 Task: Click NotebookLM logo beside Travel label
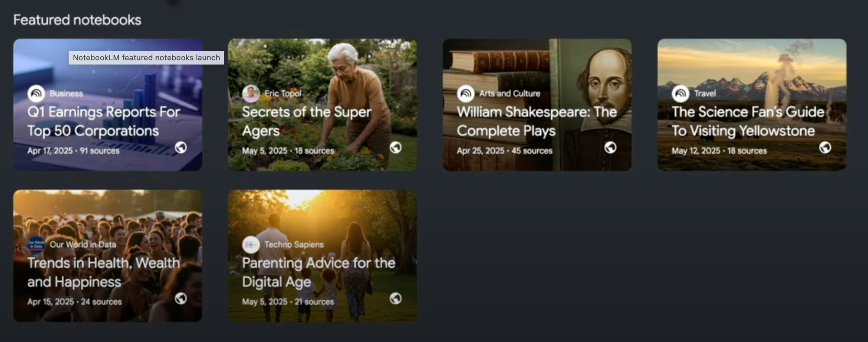pos(681,93)
